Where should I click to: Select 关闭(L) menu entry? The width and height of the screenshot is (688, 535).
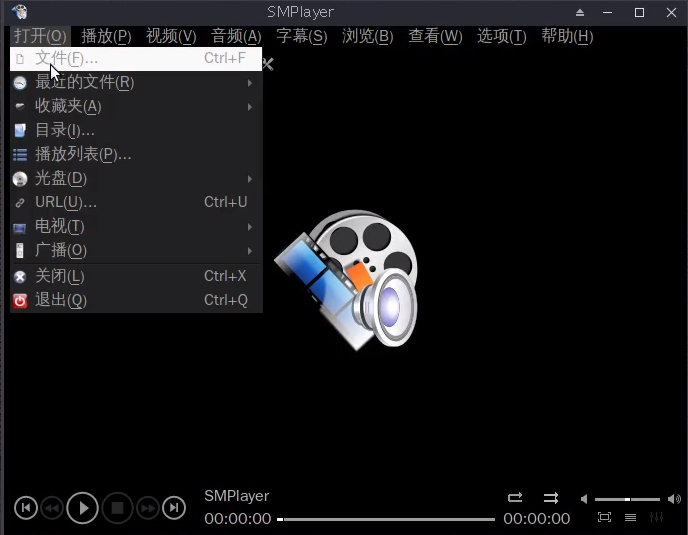[x=136, y=276]
